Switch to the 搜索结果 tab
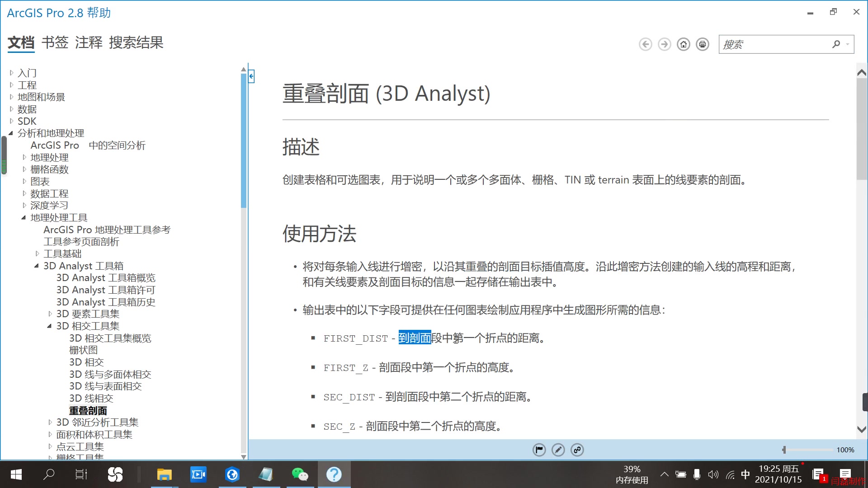Viewport: 868px width, 488px height. coord(136,42)
